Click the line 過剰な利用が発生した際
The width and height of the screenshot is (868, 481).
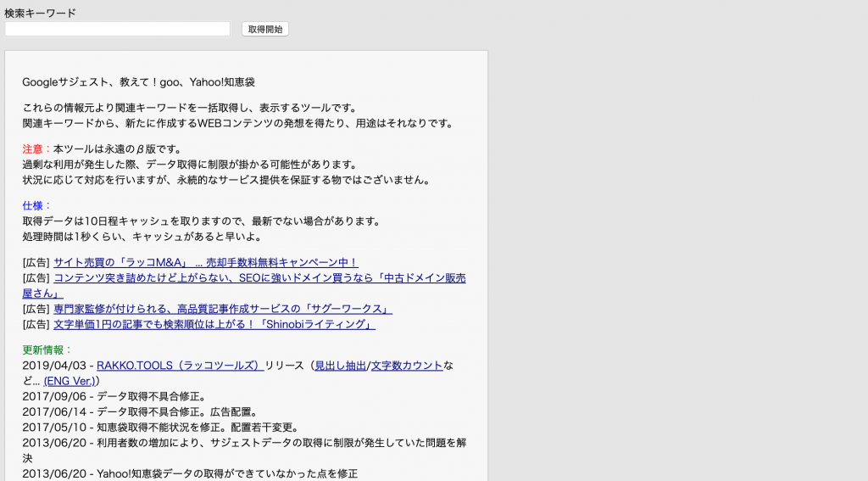click(192, 165)
